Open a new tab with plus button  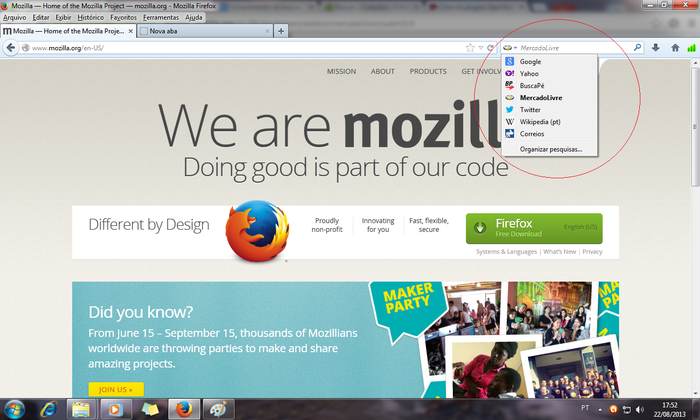281,31
